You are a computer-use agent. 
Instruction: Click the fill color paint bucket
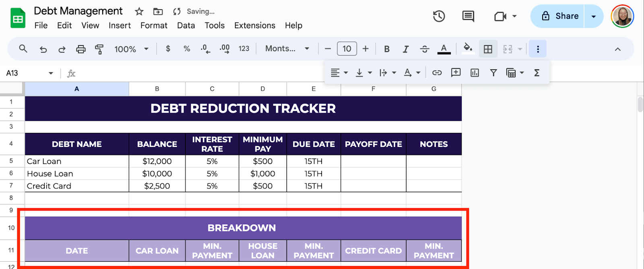[467, 49]
